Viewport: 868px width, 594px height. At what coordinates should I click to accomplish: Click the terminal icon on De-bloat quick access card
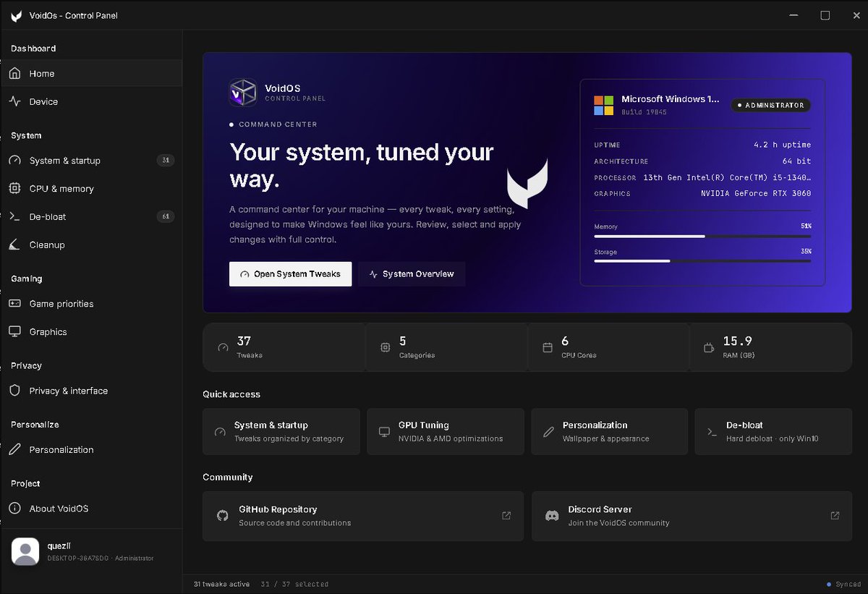coord(712,432)
